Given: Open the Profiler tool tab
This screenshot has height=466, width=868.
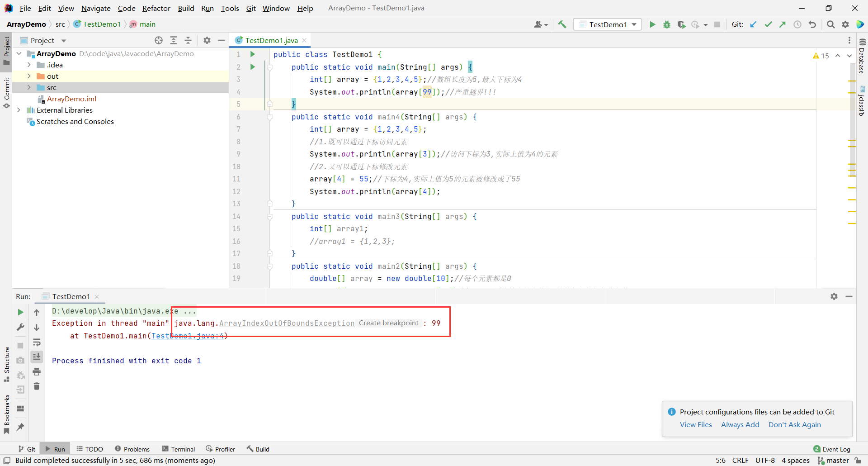Looking at the screenshot, I should click(x=221, y=449).
